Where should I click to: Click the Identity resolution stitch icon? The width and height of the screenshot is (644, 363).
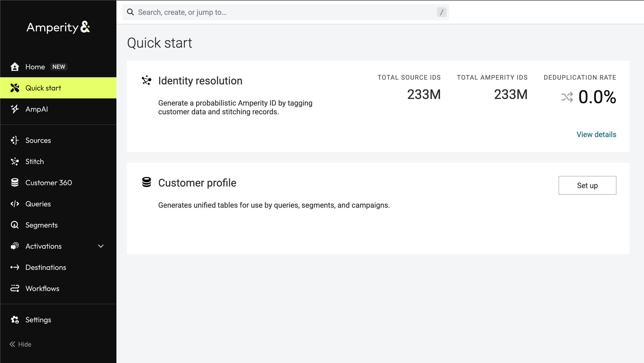pyautogui.click(x=147, y=80)
